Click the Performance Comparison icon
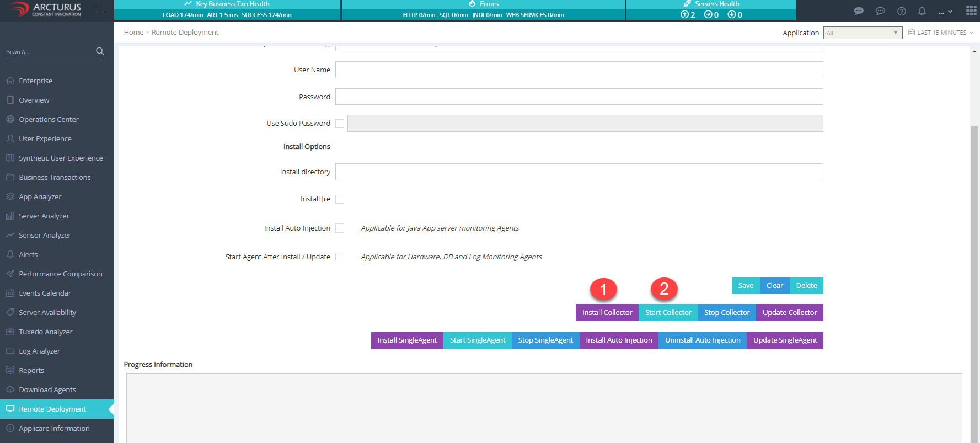The height and width of the screenshot is (443, 980). [x=10, y=274]
